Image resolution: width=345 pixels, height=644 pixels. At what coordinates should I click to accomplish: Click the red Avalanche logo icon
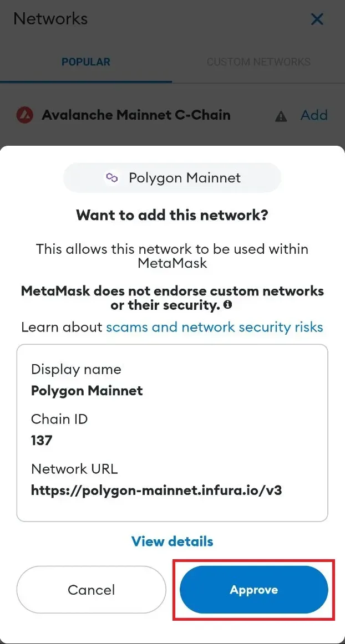pyautogui.click(x=24, y=115)
